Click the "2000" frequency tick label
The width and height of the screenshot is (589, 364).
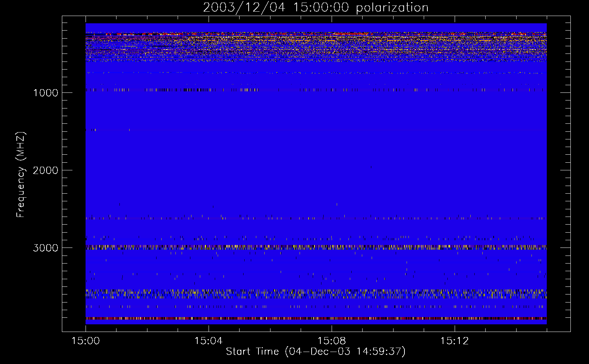click(x=46, y=170)
